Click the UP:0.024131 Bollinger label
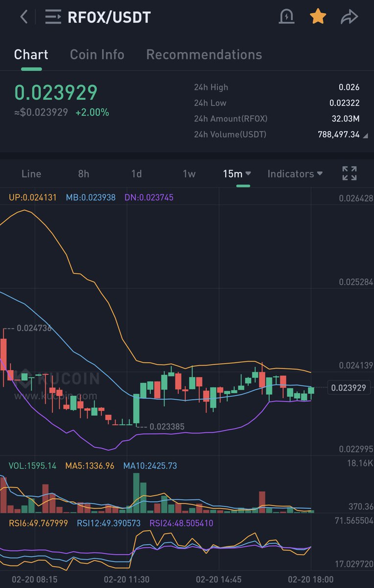 coord(33,197)
